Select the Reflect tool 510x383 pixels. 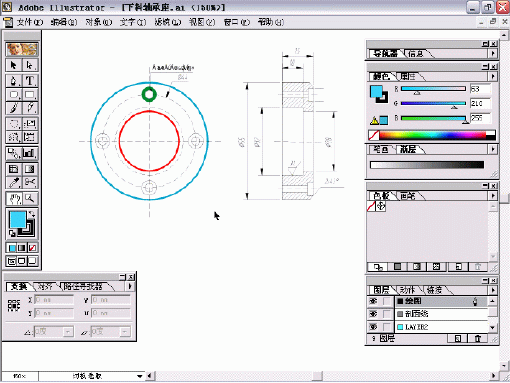click(14, 137)
